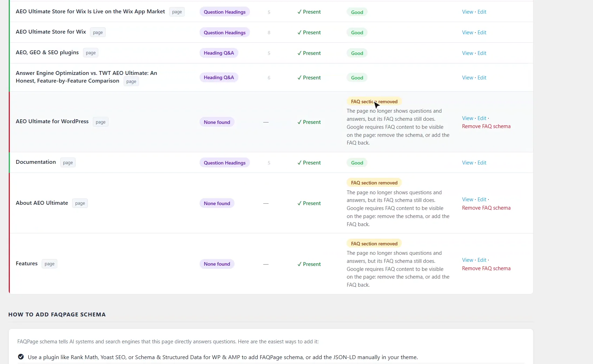View the Answer Engine Optimization comparison page
The height and width of the screenshot is (364, 593).
467,78
